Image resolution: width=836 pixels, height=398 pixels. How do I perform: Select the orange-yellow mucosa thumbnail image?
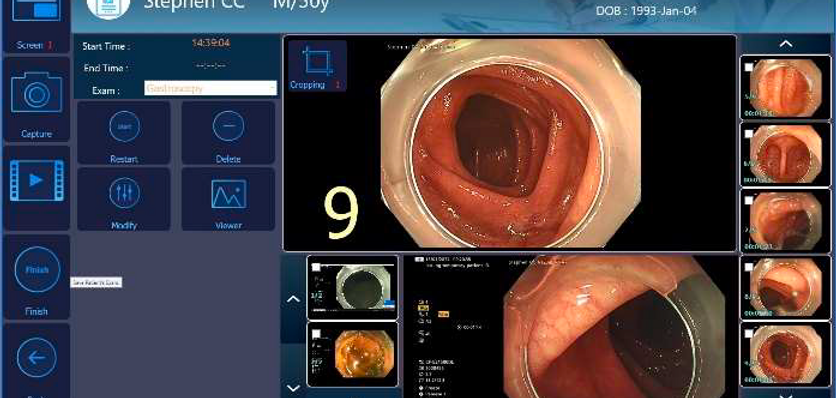[352, 354]
